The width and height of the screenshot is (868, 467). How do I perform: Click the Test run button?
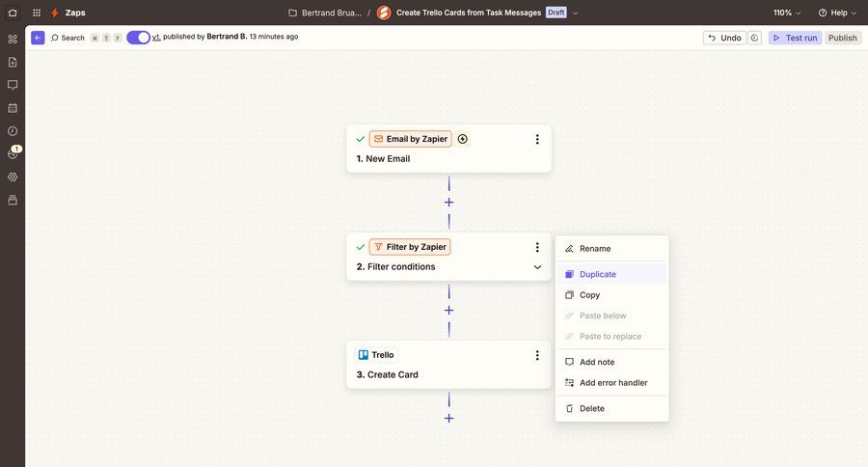pos(795,38)
